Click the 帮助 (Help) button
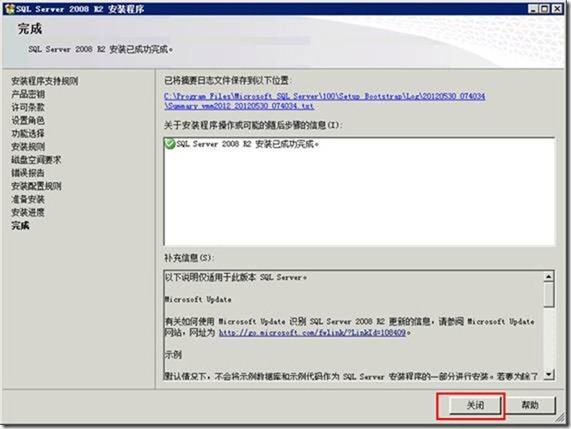The height and width of the screenshot is (429, 571). [530, 405]
